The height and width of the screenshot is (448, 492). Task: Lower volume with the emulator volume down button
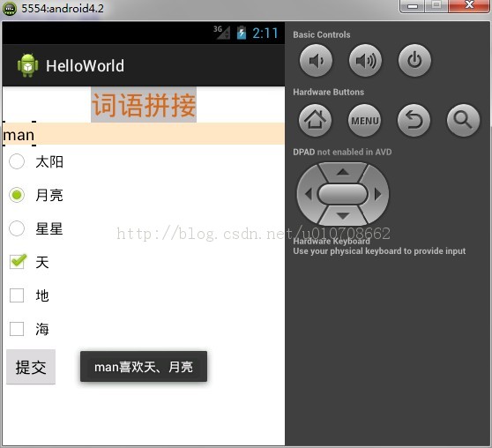click(x=316, y=60)
